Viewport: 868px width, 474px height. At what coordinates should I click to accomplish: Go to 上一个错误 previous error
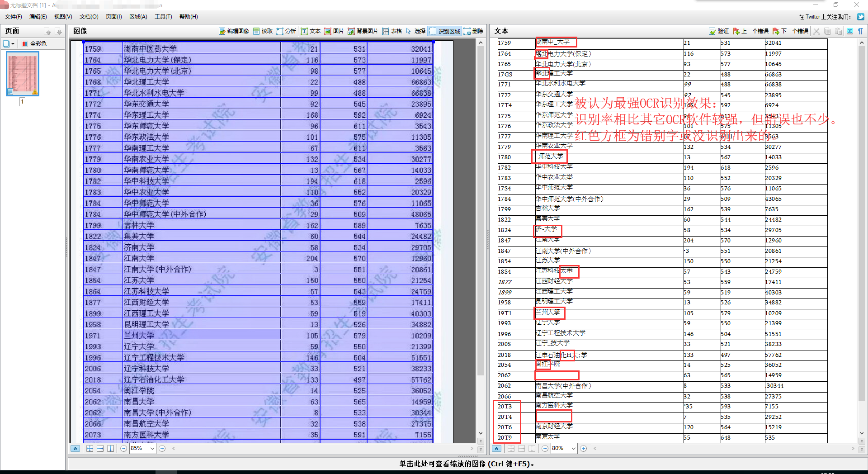(x=750, y=31)
